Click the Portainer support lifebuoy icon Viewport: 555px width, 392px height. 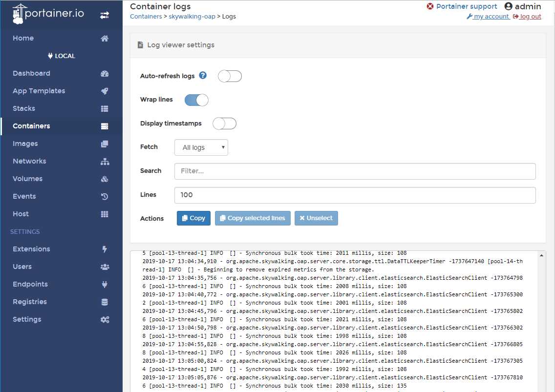430,6
